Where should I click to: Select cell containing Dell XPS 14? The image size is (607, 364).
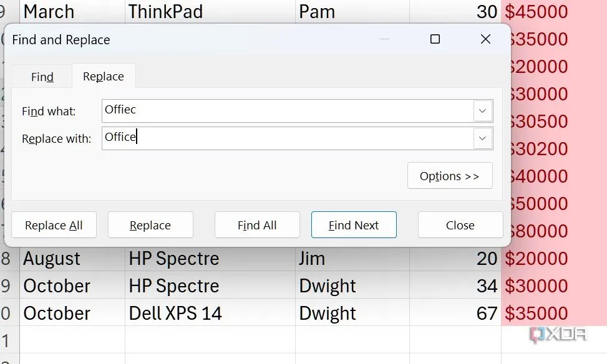pos(210,313)
